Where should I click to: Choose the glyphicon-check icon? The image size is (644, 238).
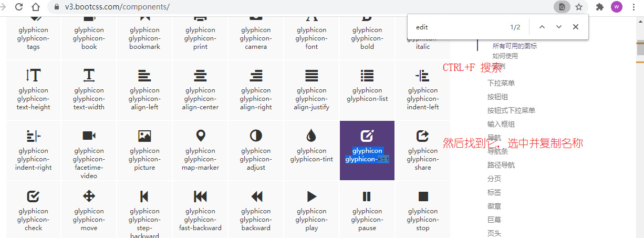click(33, 196)
